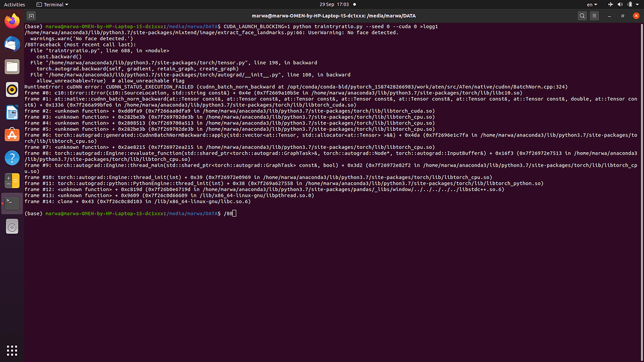Open the Terminal hamburger menu
Image resolution: width=644 pixels, height=362 pixels.
(x=594, y=16)
